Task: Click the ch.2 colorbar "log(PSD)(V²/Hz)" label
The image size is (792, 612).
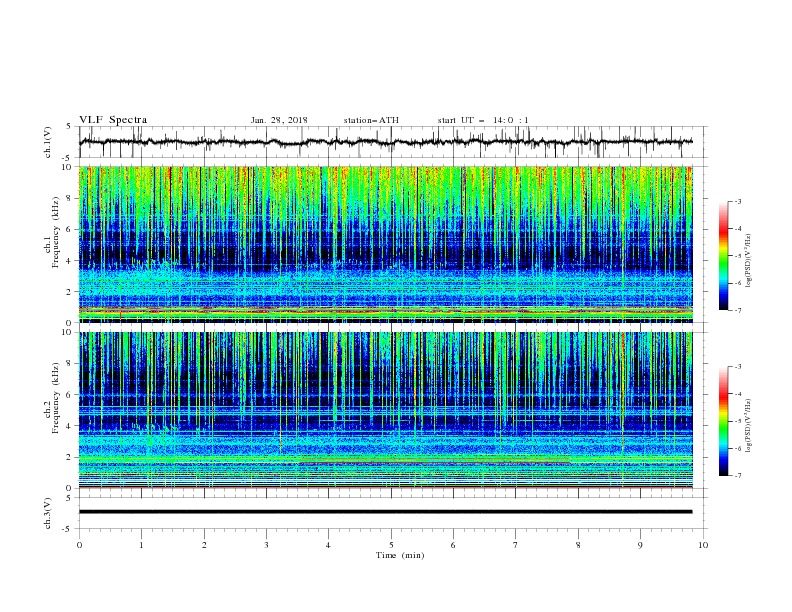Action: [749, 425]
